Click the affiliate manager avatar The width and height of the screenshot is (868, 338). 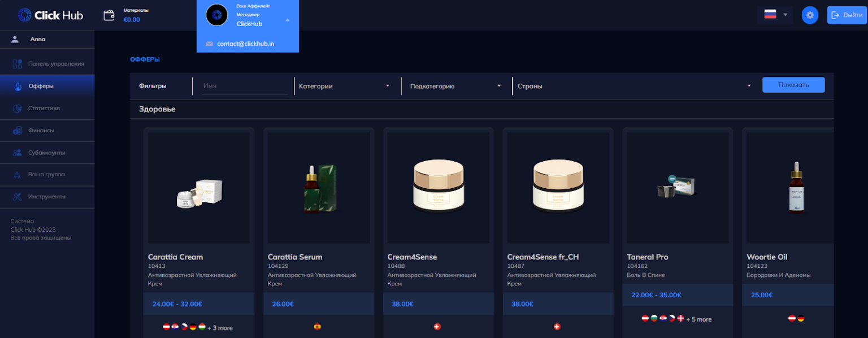tap(216, 15)
